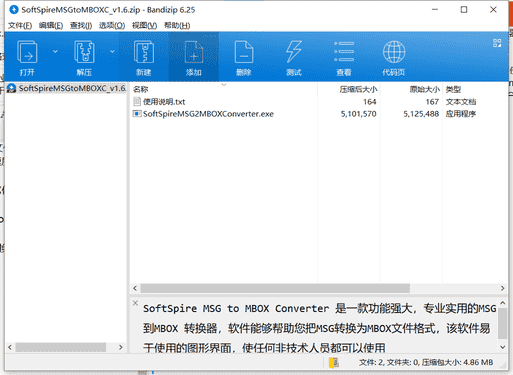513x375 pixels.
Task: Click the Extract (解压) toolbar icon
Action: point(84,52)
